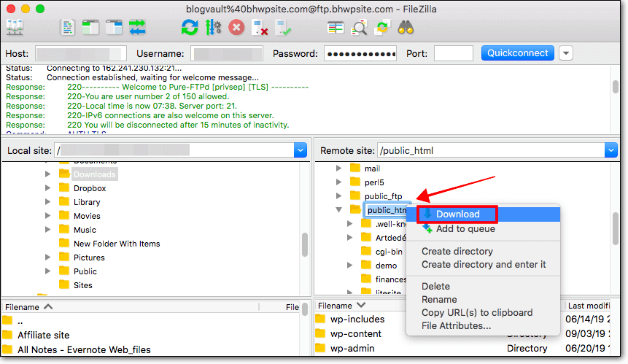Screen dimensions: 628x364
Task: Sort remote files by Filename header
Action: point(360,306)
